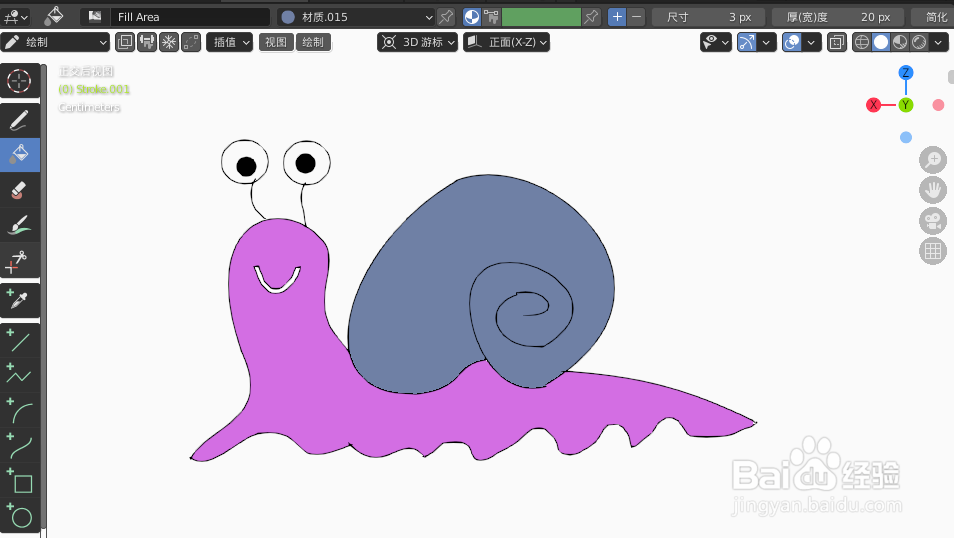This screenshot has width=954, height=538.
Task: Select the Erase tool
Action: [x=19, y=190]
